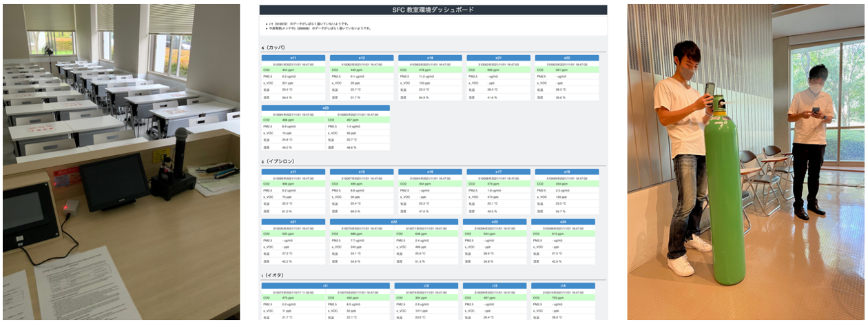Select the ι14 room header
The width and height of the screenshot is (868, 324).
tap(563, 285)
